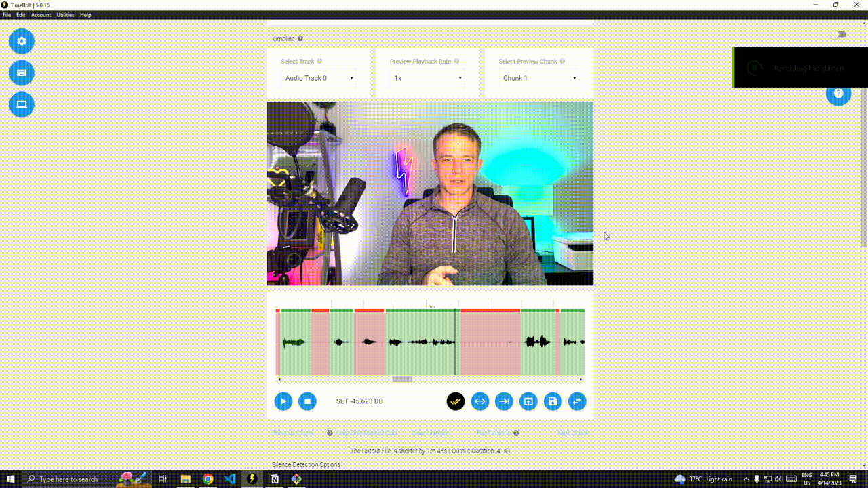868x488 pixels.
Task: Click the swap arrows icon button
Action: (x=577, y=401)
